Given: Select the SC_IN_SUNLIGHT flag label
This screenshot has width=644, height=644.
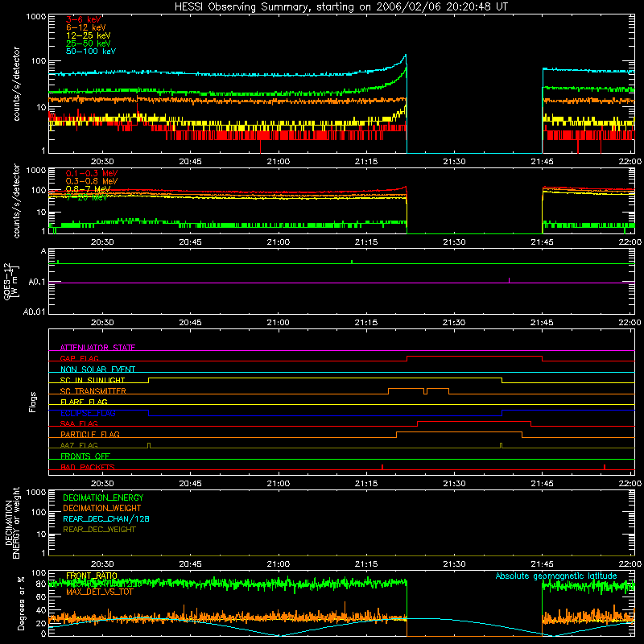Looking at the screenshot, I should (x=93, y=380).
